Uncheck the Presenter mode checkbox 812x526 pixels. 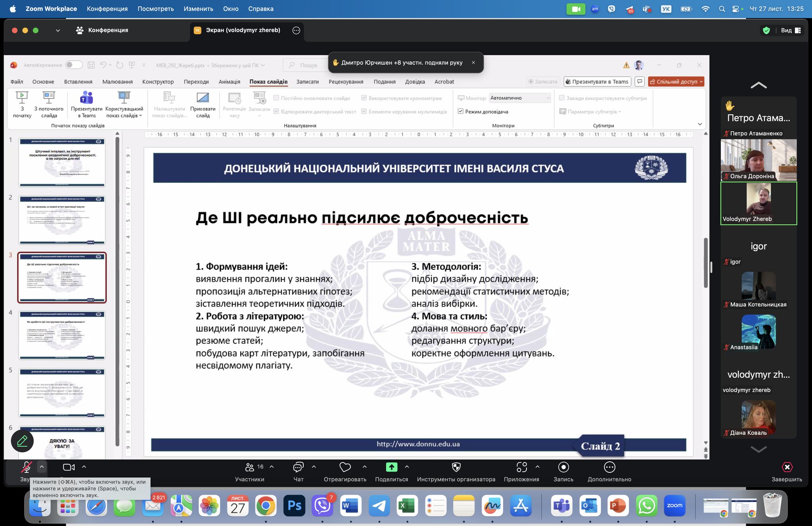[x=460, y=111]
